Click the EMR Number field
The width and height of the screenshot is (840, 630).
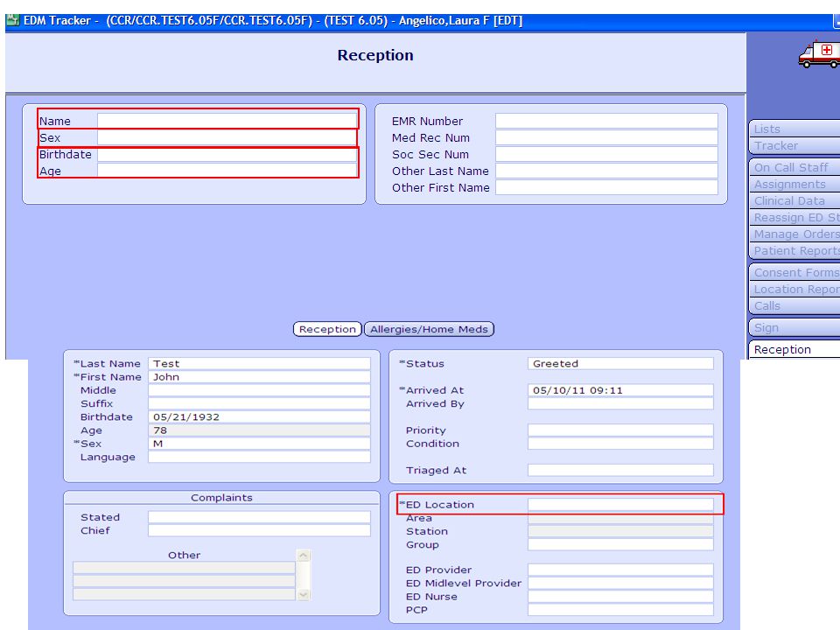pyautogui.click(x=606, y=121)
